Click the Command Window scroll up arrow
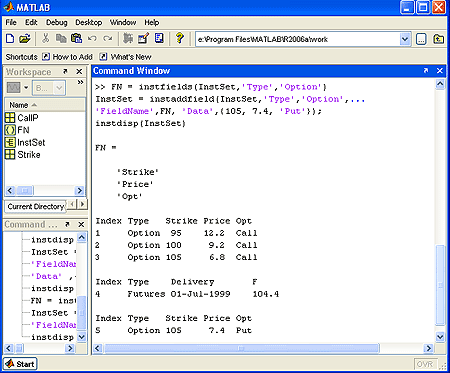This screenshot has width=450, height=373. (x=440, y=84)
